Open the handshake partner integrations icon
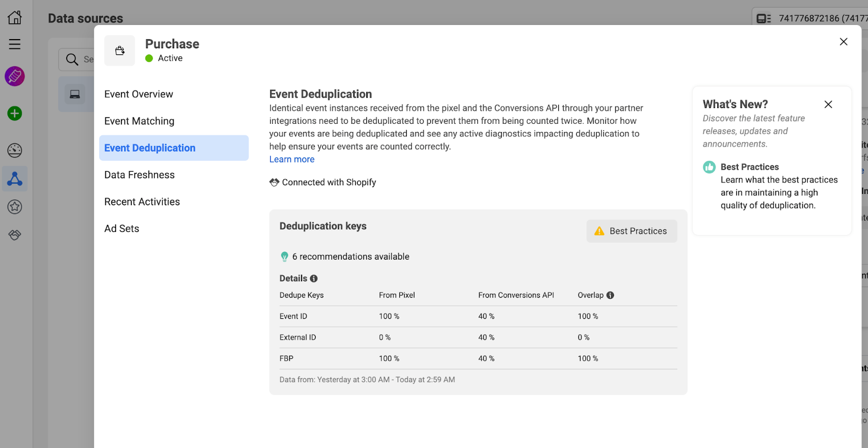Image resolution: width=868 pixels, height=448 pixels. (x=15, y=235)
